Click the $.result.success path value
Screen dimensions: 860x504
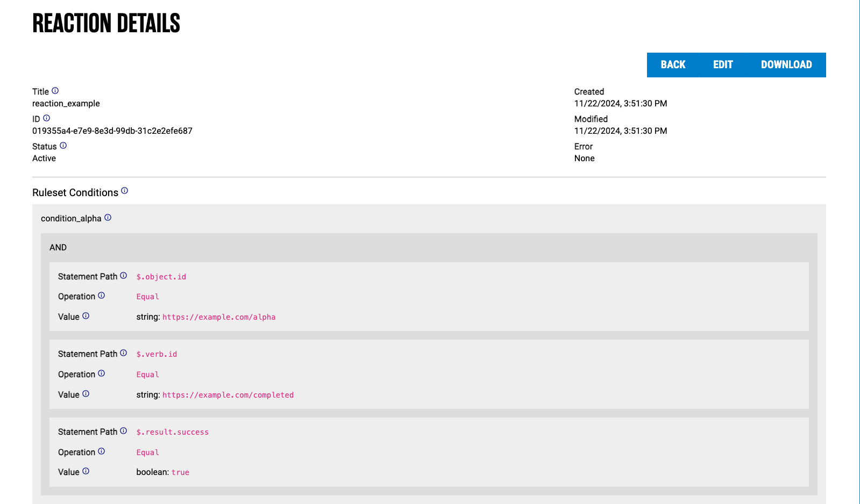coord(173,432)
